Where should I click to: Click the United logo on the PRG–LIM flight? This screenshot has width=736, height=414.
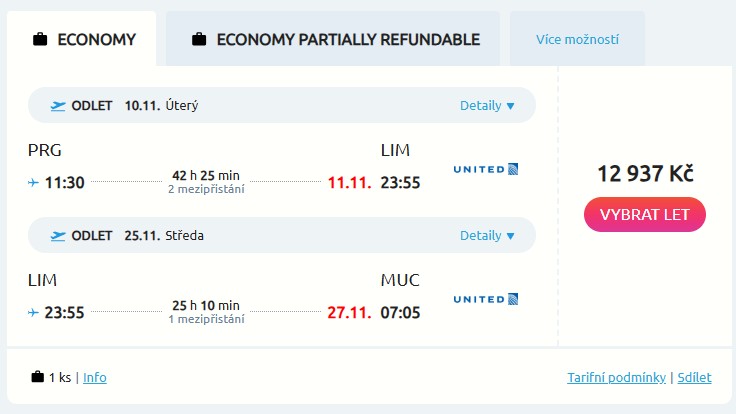(486, 169)
